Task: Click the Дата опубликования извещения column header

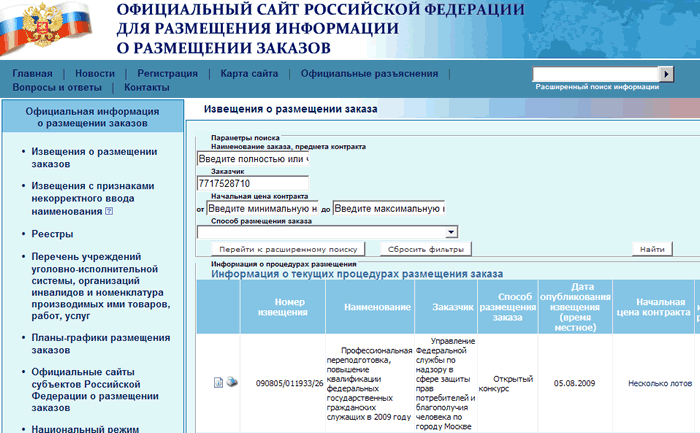Action: tap(575, 307)
